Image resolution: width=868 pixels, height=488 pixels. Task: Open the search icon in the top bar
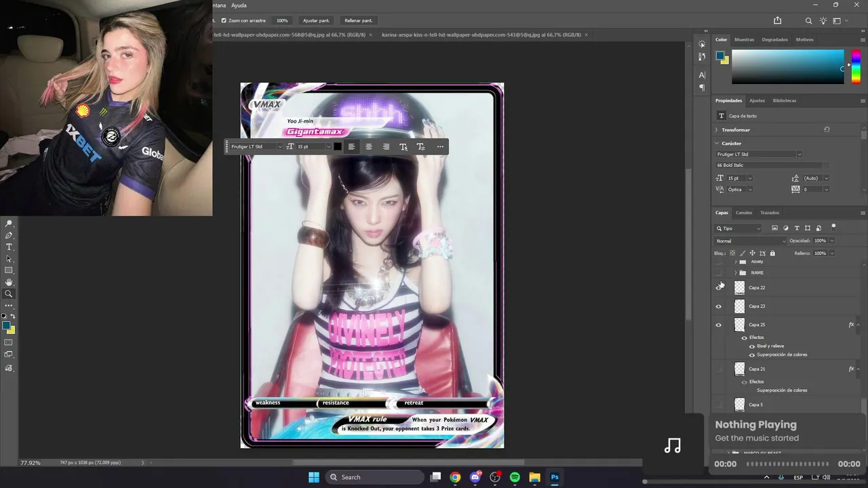808,20
